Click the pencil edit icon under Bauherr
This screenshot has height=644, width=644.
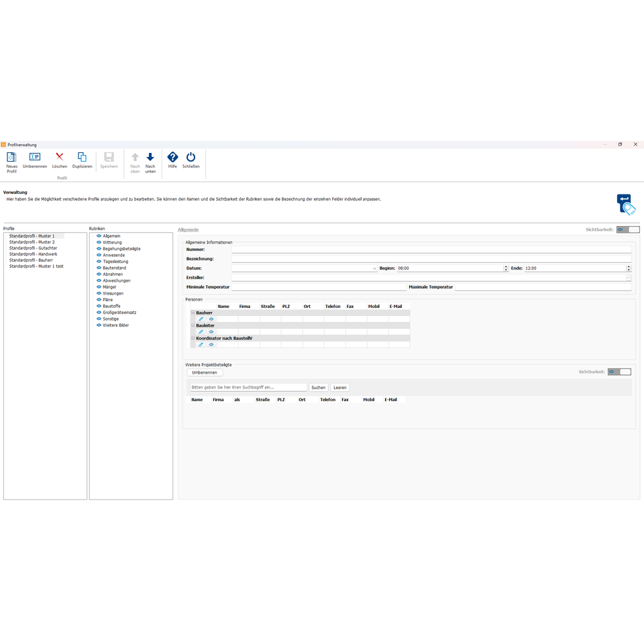pyautogui.click(x=201, y=319)
